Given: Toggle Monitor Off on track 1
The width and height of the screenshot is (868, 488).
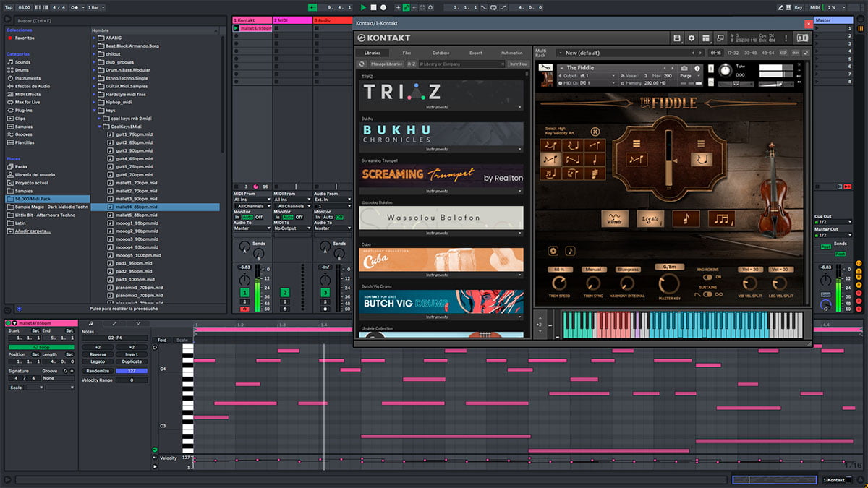Looking at the screenshot, I should pyautogui.click(x=259, y=217).
